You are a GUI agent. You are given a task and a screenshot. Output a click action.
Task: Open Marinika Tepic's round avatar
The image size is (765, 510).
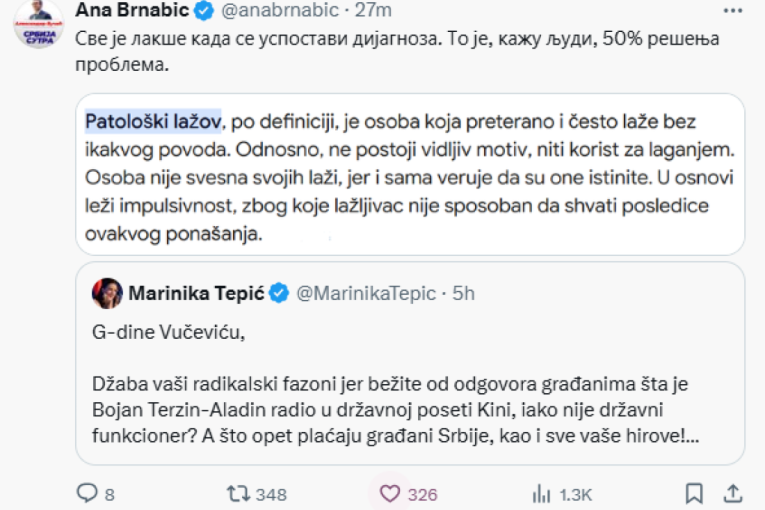pos(108,293)
